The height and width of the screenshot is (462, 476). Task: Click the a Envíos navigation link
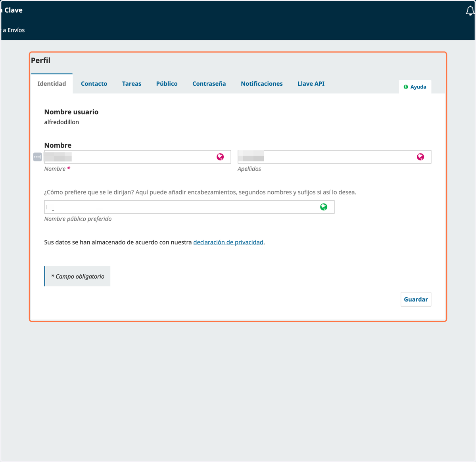tap(13, 30)
